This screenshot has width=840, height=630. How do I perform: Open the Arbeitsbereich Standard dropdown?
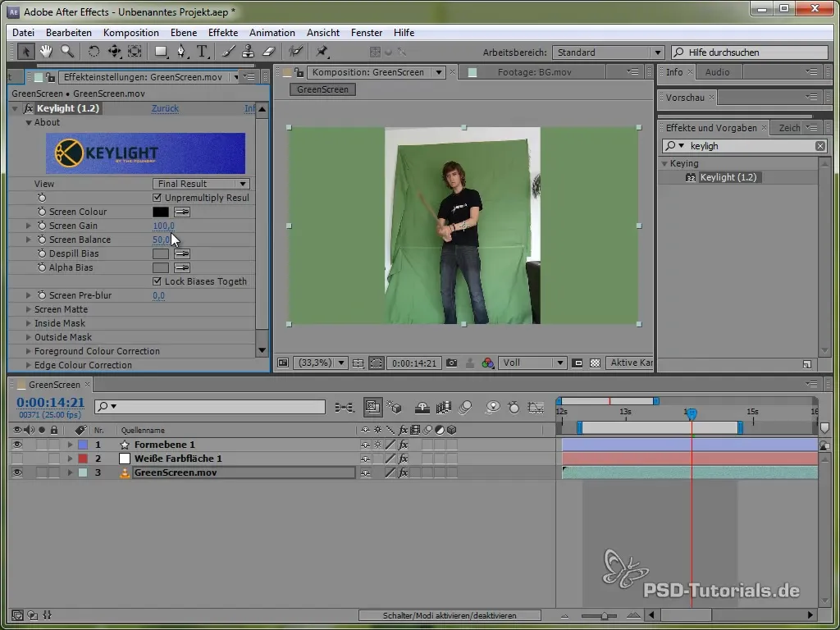[x=608, y=52]
